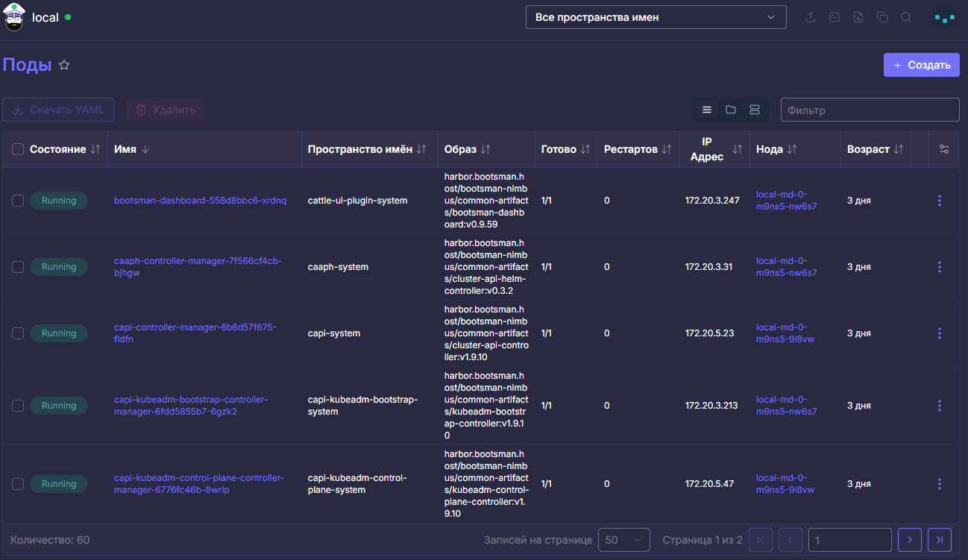The width and height of the screenshot is (968, 560).
Task: Sort by Рестартов column header
Action: [638, 149]
